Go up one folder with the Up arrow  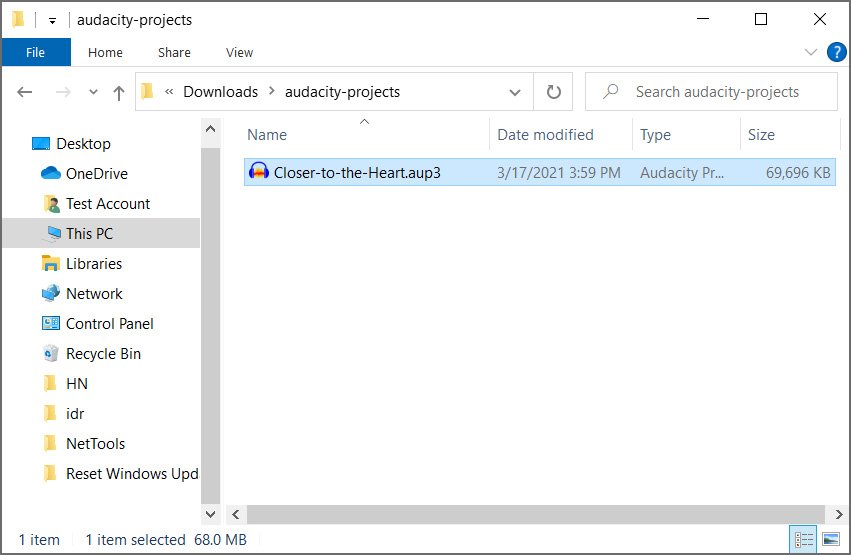click(x=119, y=92)
